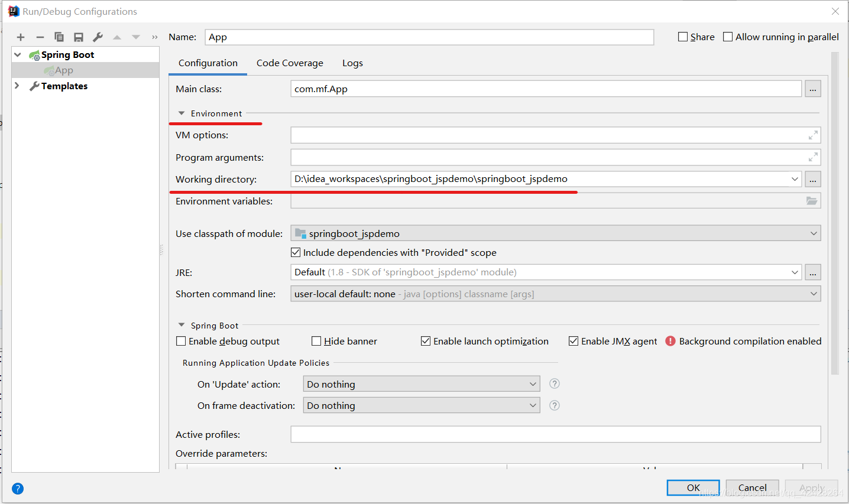Browse for Main class with ellipsis button

[813, 89]
